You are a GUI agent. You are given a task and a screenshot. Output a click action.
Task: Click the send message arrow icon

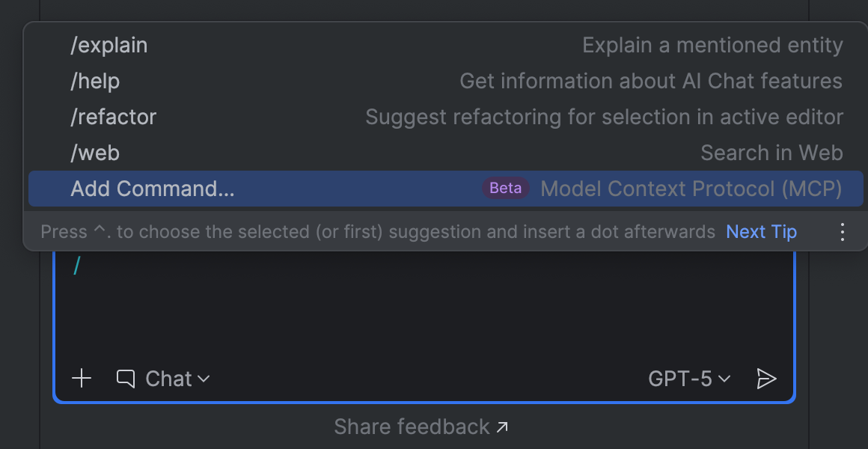pos(767,378)
